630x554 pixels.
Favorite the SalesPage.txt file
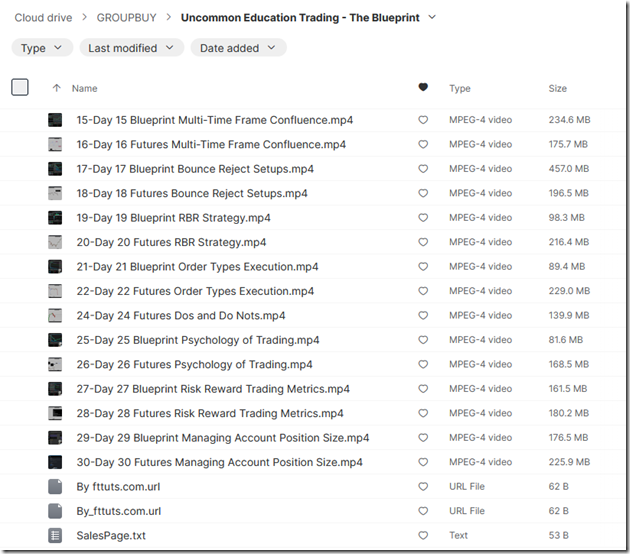click(x=423, y=536)
